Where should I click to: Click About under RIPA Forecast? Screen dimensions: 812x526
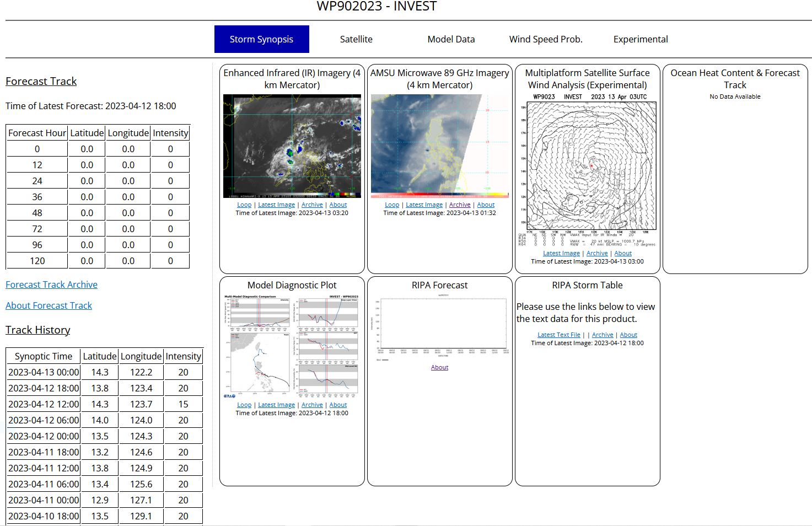pyautogui.click(x=439, y=367)
